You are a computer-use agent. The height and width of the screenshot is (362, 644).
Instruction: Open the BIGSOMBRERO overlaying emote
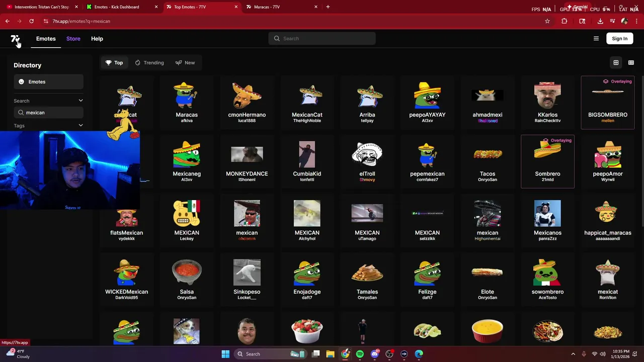(x=608, y=103)
